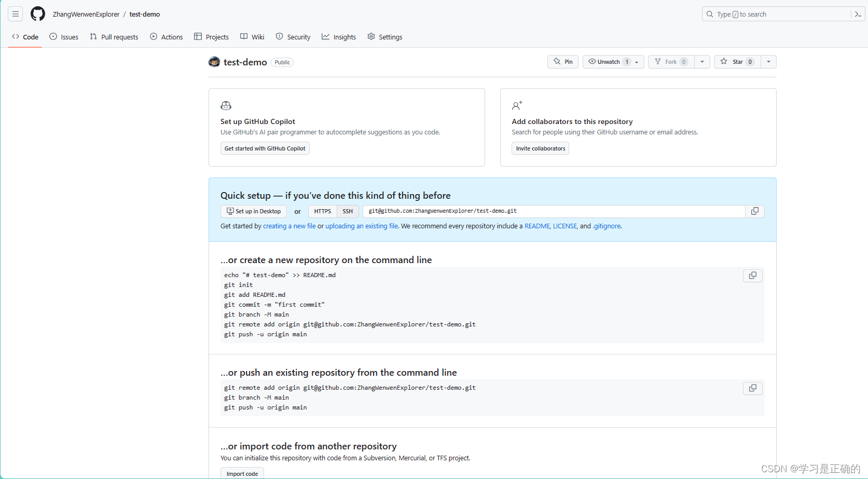The image size is (868, 479).
Task: Click '...or import code from another repository' heading
Action: coord(309,446)
